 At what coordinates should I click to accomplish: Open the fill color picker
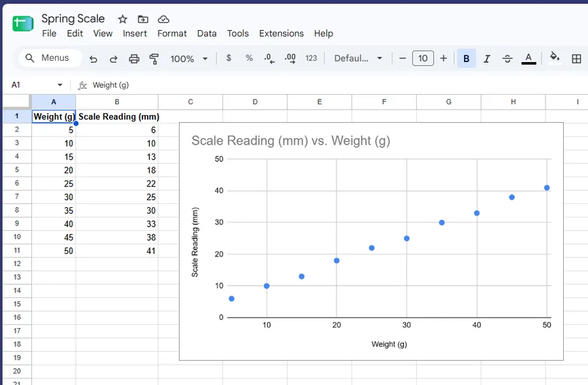[x=555, y=58]
